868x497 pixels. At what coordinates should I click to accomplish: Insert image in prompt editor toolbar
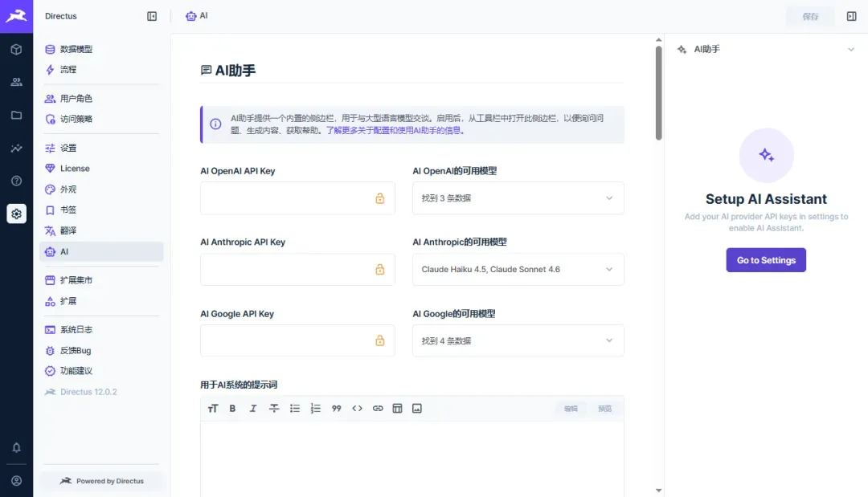(417, 409)
